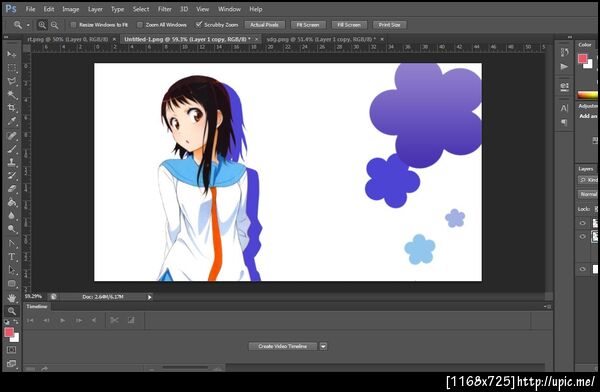This screenshot has width=600, height=392.
Task: Select the Zoom tool in toolbox
Action: point(11,311)
